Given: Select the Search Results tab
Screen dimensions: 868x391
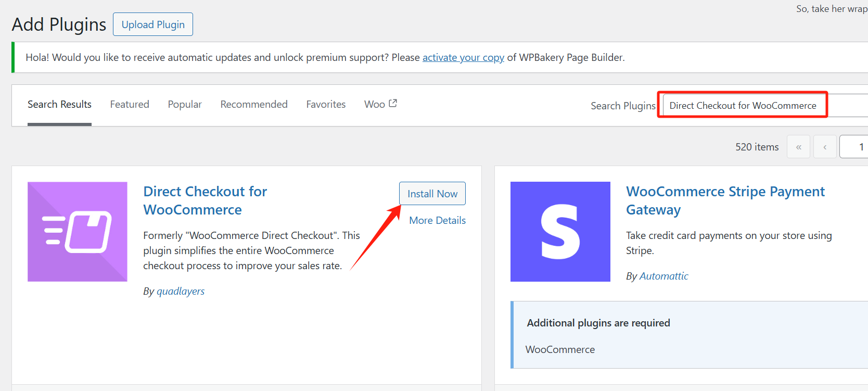Looking at the screenshot, I should click(x=59, y=104).
